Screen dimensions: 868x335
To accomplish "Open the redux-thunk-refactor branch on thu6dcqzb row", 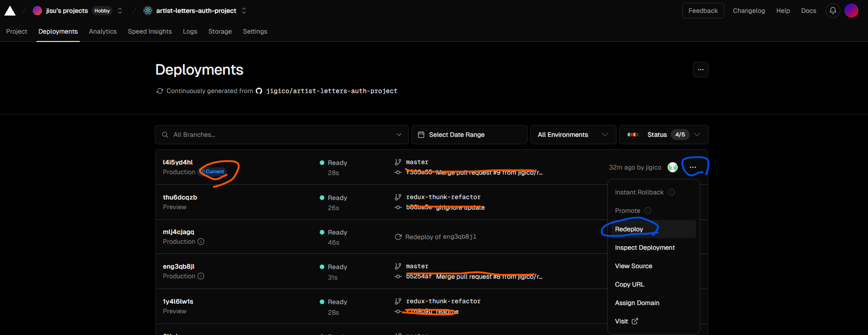I will coord(443,197).
